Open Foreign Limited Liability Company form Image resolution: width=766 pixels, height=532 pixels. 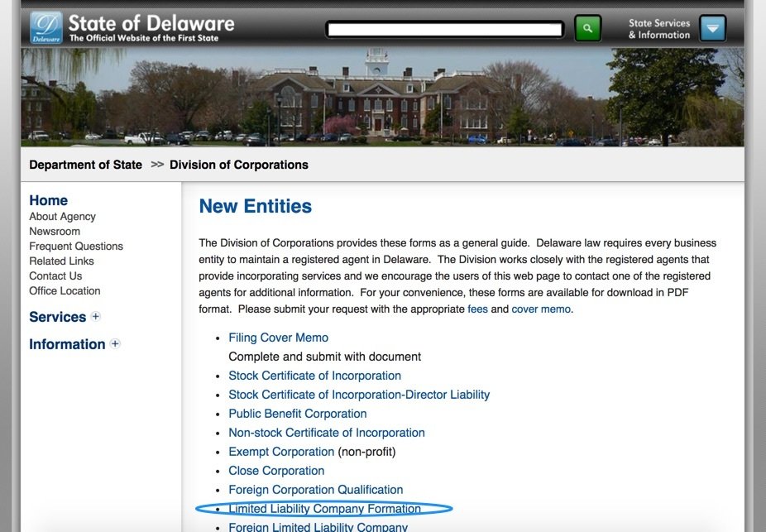318,527
